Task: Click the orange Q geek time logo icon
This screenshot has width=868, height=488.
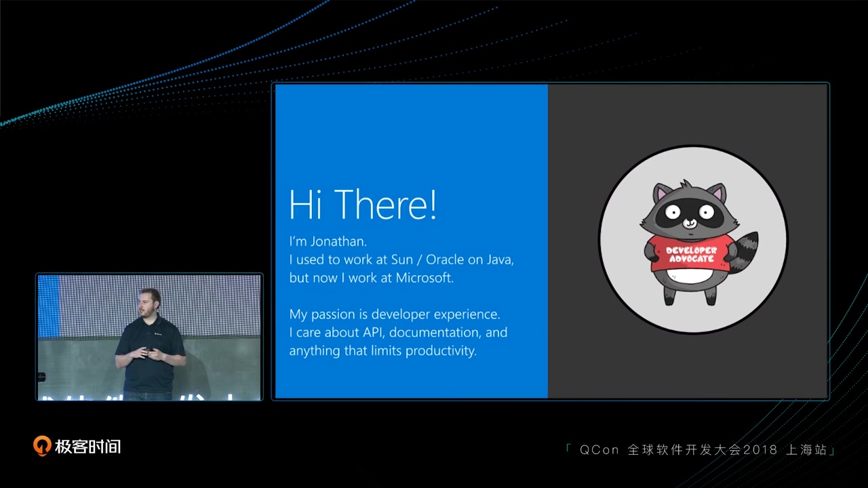Action: [42, 446]
